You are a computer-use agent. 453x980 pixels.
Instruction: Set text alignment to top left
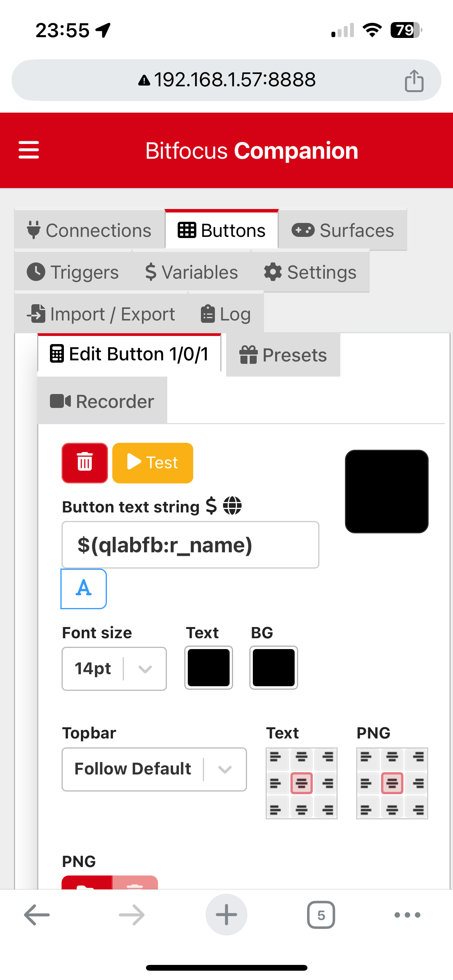click(276, 757)
